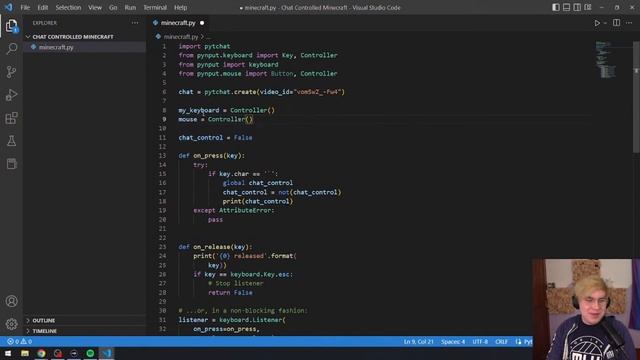Viewport: 640px width, 360px height.
Task: Click 'import pytchat' on line 1
Action: click(x=204, y=46)
